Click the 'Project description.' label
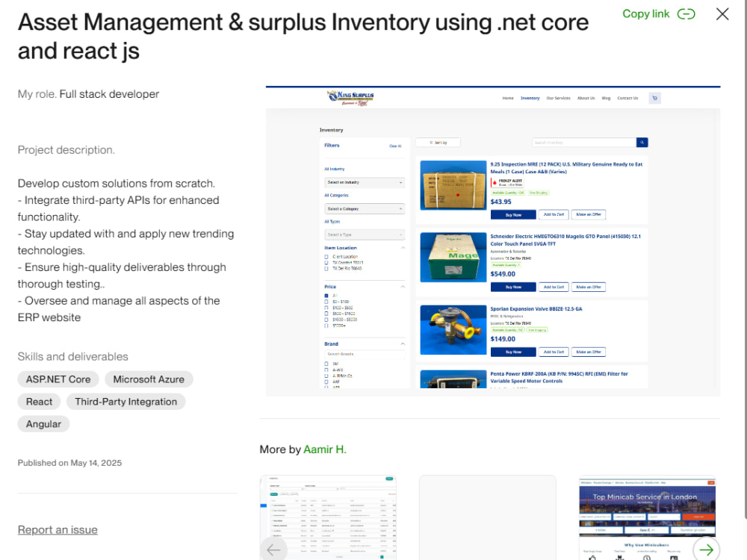 tap(66, 150)
